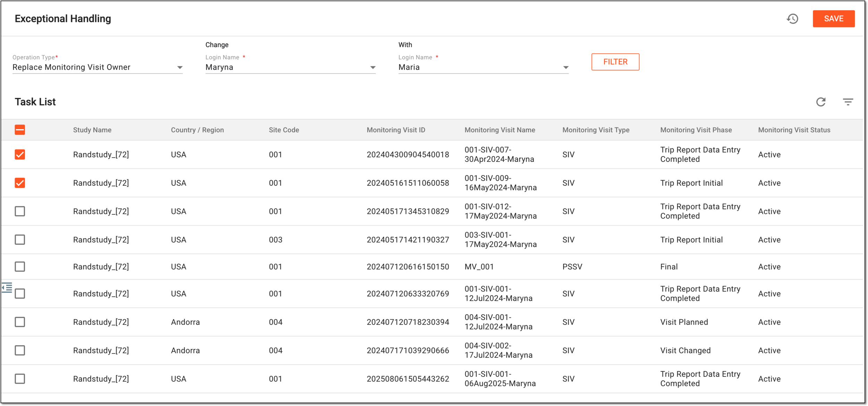Select visit name 001-SIV-001-12Jul2024-Maryna
Viewport: 868px width, 406px height.
pyautogui.click(x=498, y=294)
